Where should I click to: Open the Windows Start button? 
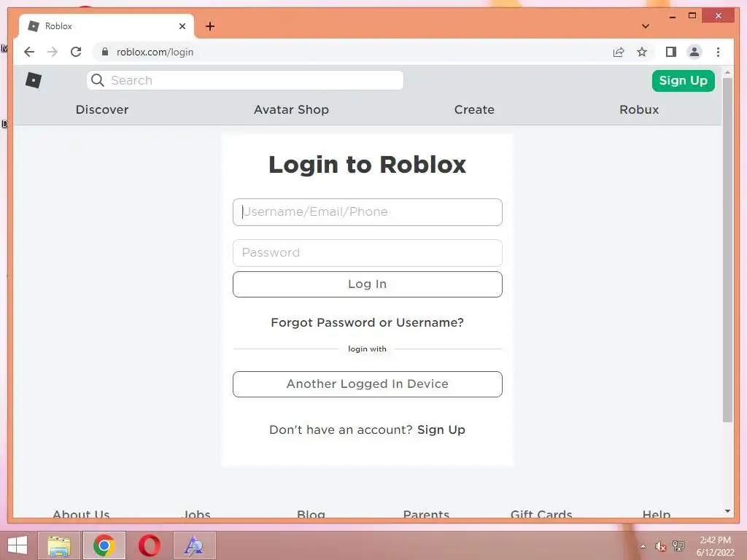18,545
